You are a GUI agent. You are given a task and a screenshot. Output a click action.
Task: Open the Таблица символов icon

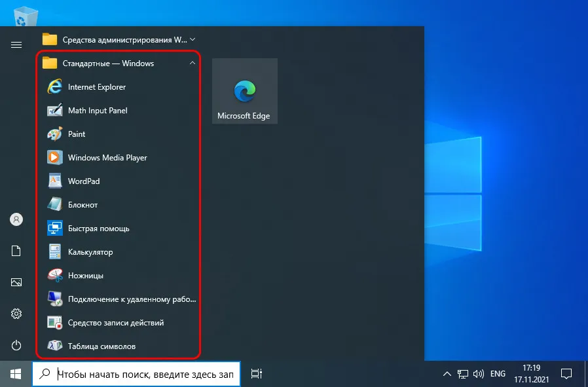55,346
